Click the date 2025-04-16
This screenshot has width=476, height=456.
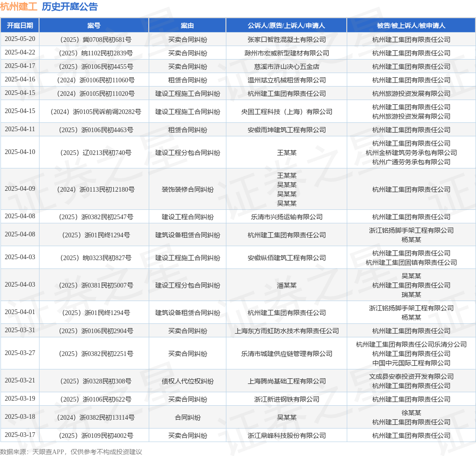click(x=20, y=79)
